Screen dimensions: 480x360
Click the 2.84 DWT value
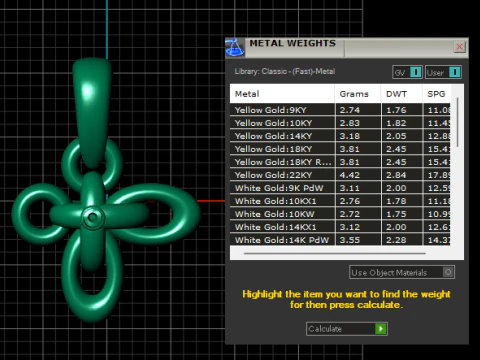coord(396,175)
